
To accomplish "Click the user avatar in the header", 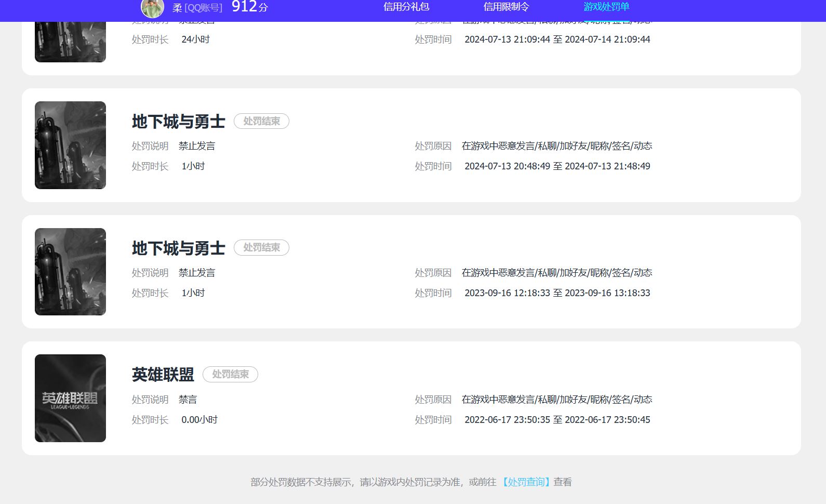I will [152, 8].
